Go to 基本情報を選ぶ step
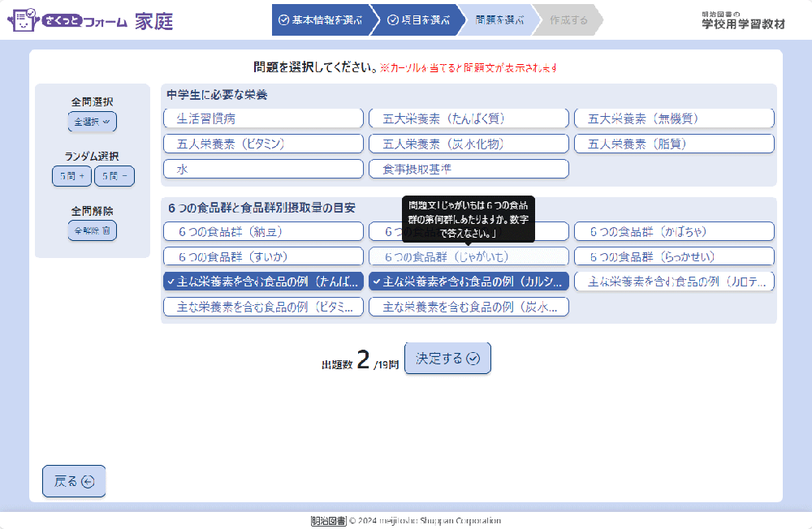Image resolution: width=812 pixels, height=529 pixels. coord(321,20)
